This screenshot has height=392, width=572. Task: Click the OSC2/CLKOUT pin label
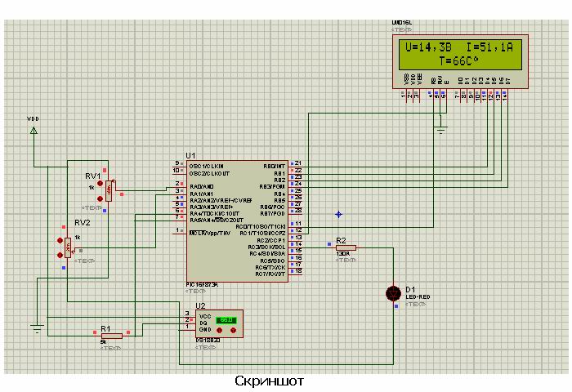[x=209, y=174]
